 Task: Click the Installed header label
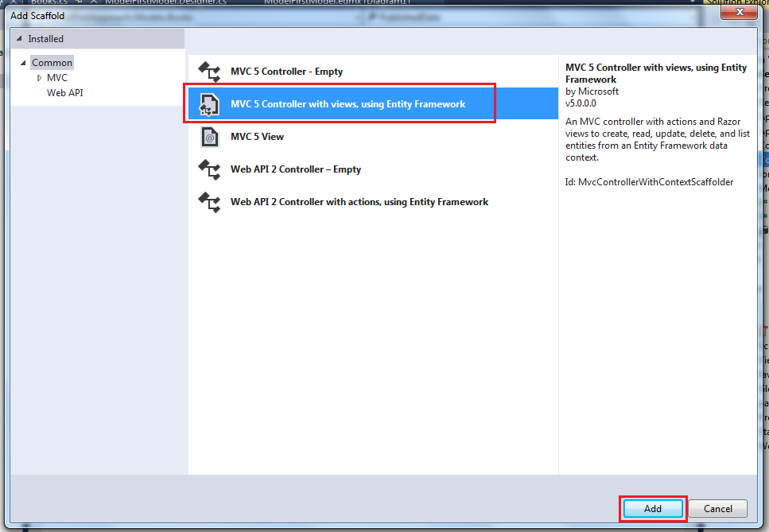45,39
